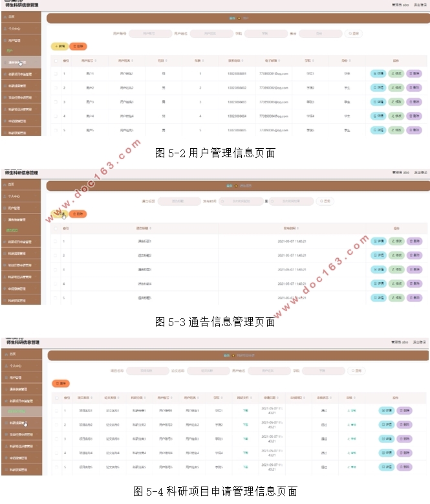Focus 用户账号 search field in Figure 5-2

coord(150,34)
